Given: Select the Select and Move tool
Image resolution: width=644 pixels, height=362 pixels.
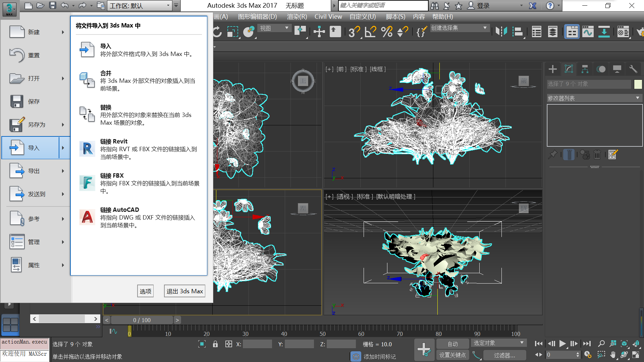Looking at the screenshot, I should (319, 32).
